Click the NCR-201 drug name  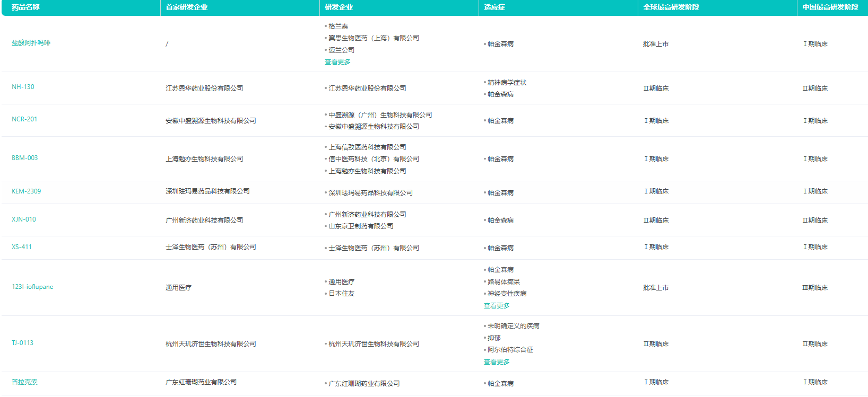(x=24, y=119)
